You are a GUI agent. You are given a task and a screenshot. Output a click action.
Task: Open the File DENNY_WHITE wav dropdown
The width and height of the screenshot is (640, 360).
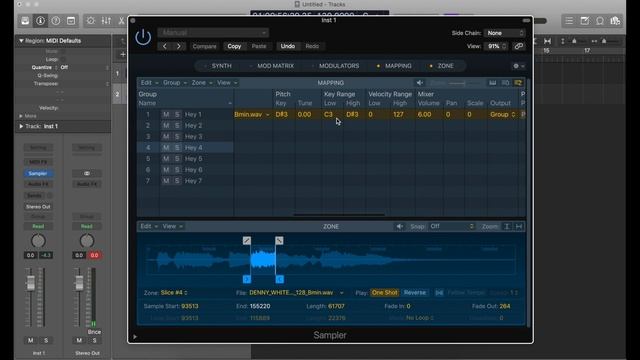point(296,293)
